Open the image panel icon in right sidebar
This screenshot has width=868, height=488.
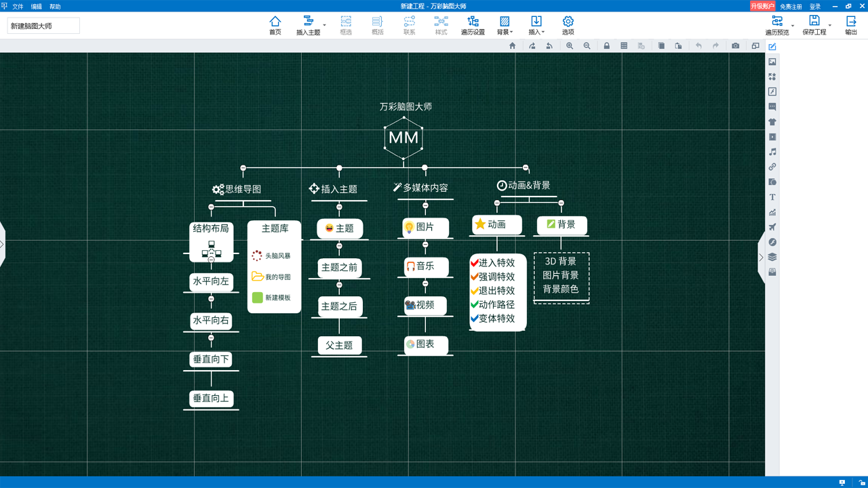(x=772, y=62)
